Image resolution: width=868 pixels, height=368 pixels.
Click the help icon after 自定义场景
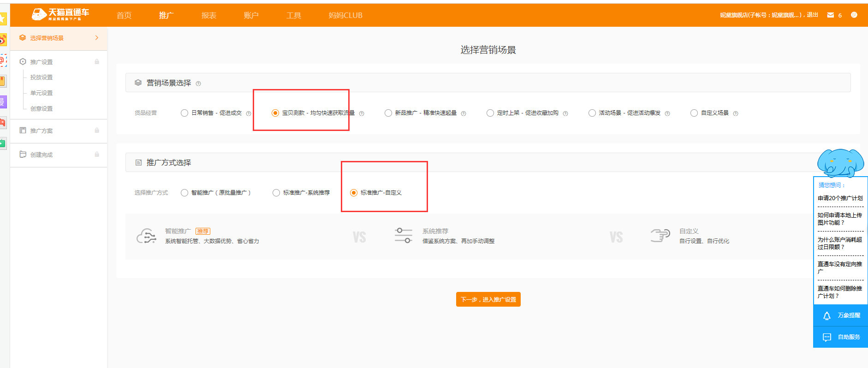[736, 113]
